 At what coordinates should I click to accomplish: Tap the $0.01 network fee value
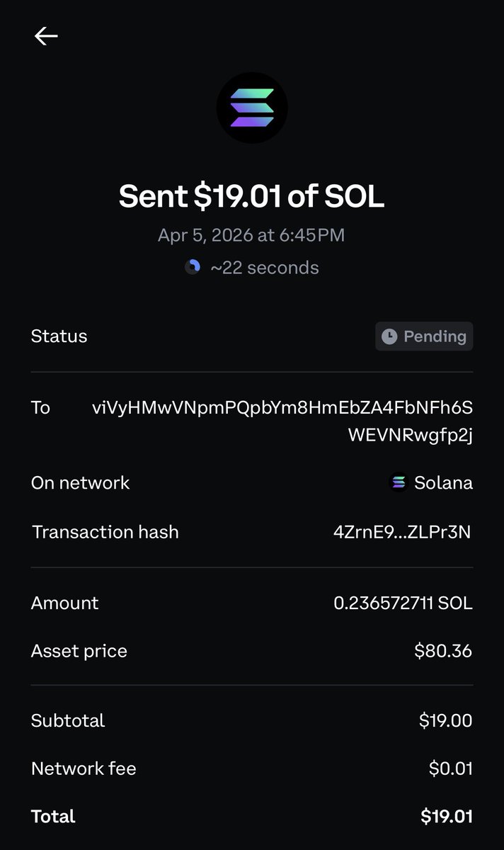(x=451, y=769)
